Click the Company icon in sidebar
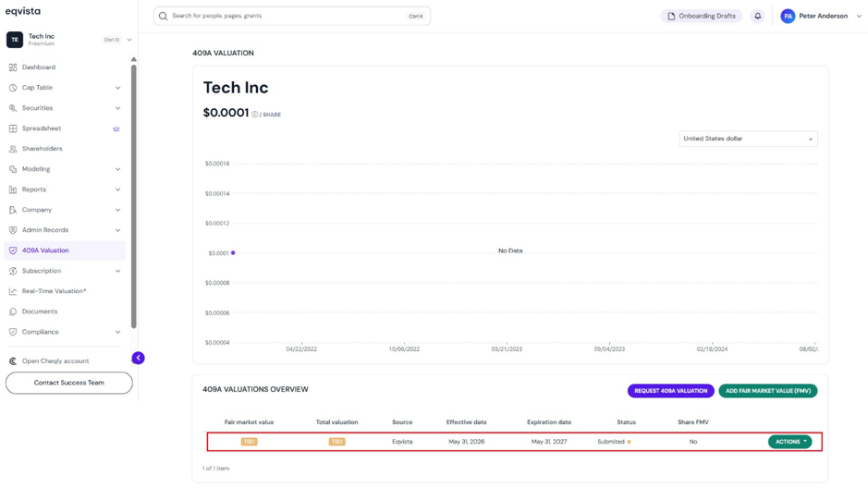Viewport: 868px width, 488px height. (x=13, y=210)
